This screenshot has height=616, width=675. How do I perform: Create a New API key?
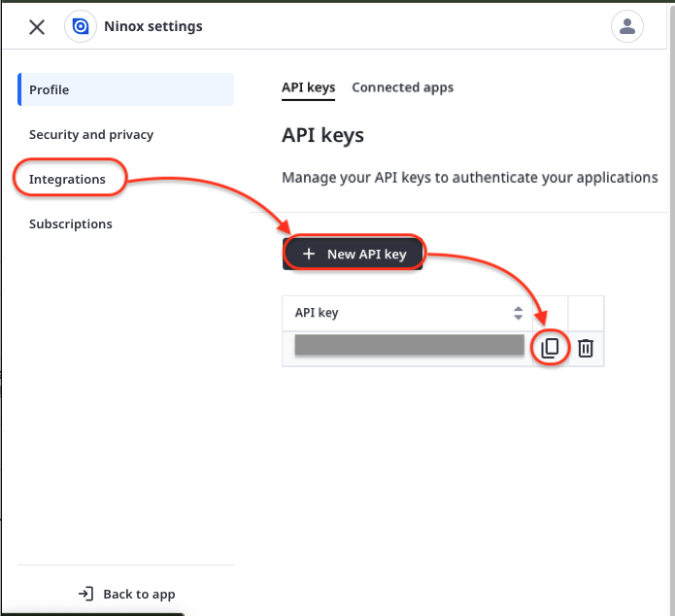tap(353, 254)
